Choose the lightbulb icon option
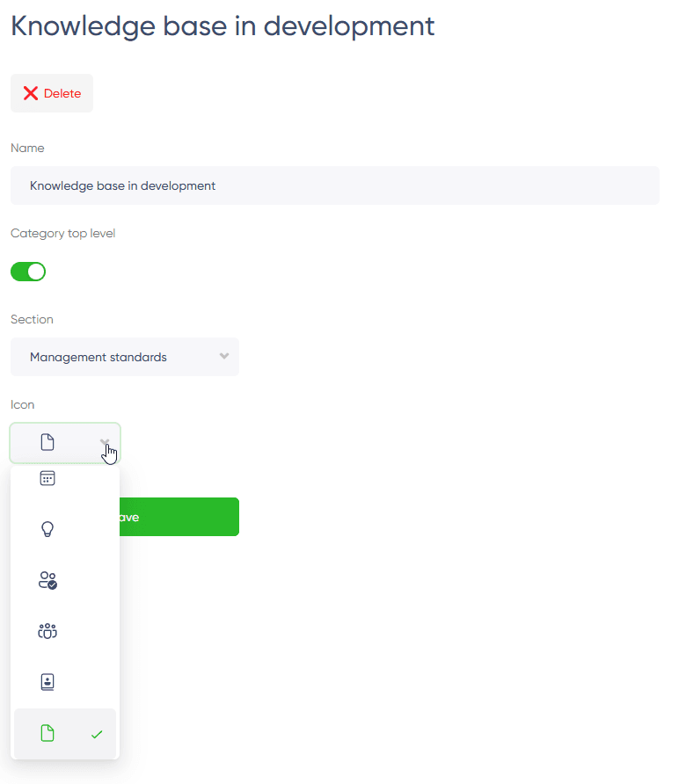Viewport: 693px width, 784px height. [47, 529]
